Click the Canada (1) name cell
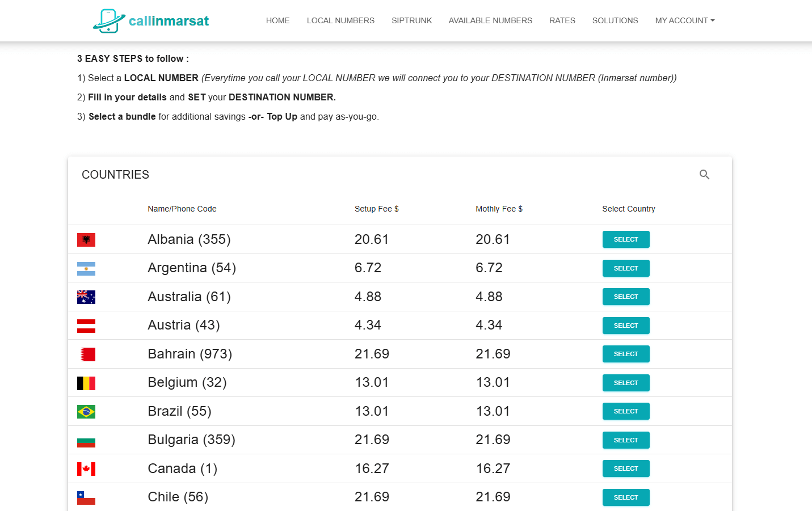Viewport: 812px width, 511px height. click(x=183, y=468)
